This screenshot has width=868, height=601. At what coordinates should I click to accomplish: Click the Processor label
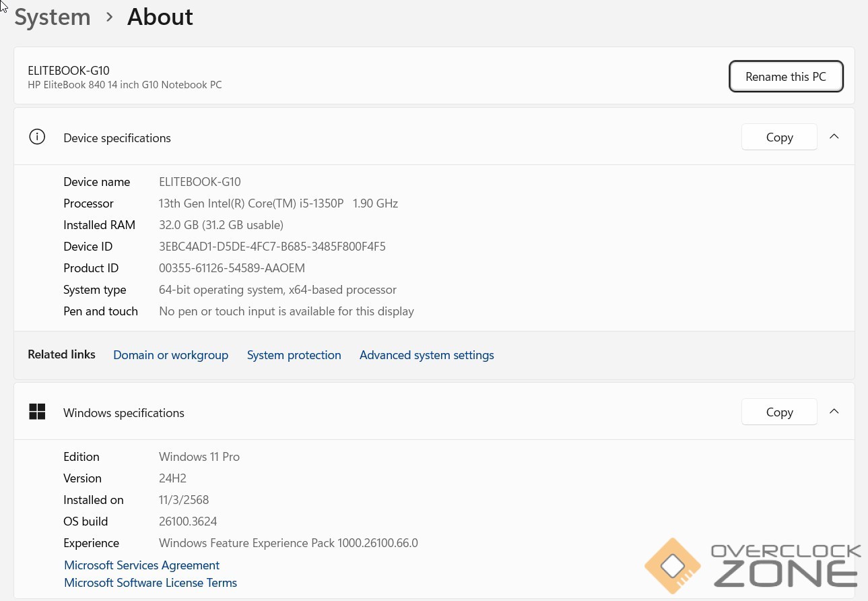pyautogui.click(x=88, y=203)
